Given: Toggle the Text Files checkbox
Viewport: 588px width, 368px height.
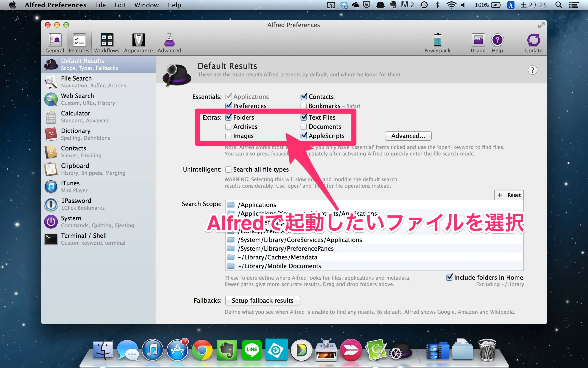Looking at the screenshot, I should (303, 117).
